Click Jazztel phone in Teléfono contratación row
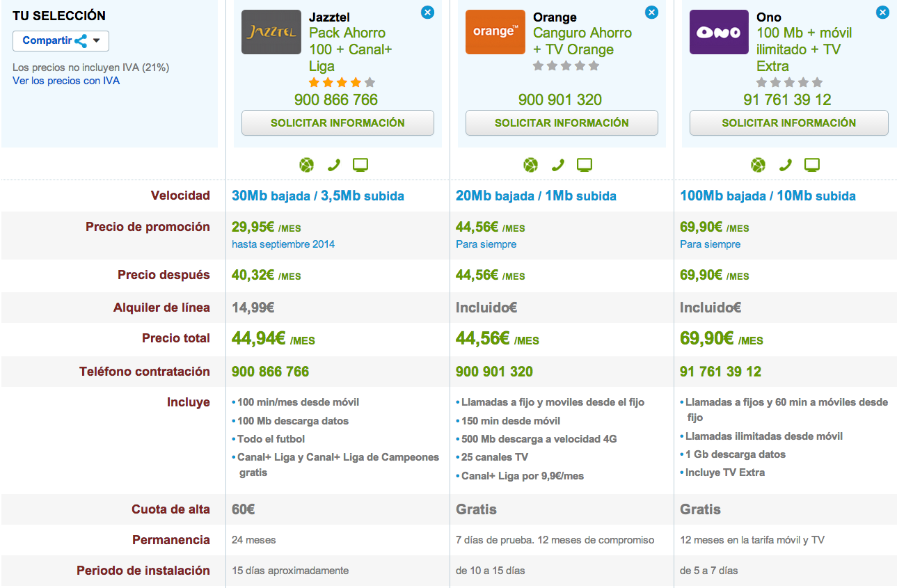 270,372
